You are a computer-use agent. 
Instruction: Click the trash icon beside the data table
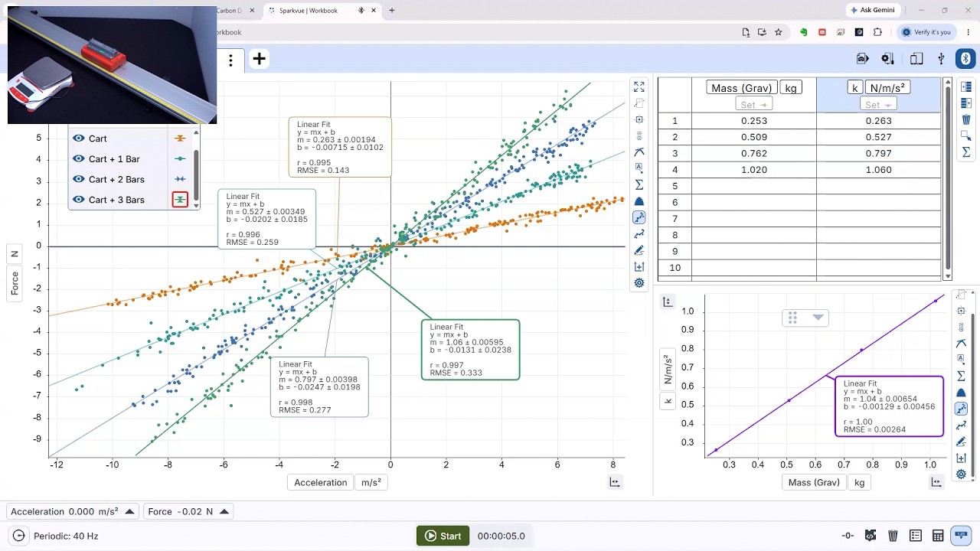tap(966, 120)
